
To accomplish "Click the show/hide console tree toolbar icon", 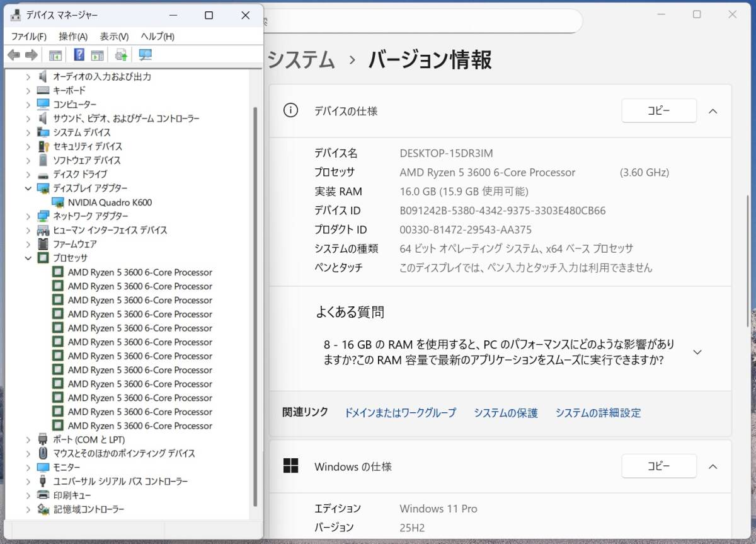I will pyautogui.click(x=55, y=55).
